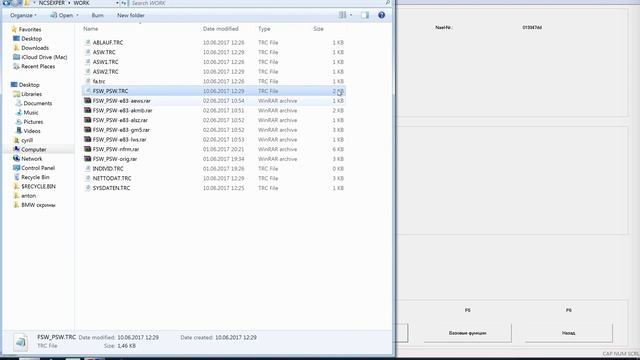Select FSW_PSW-e83-aews.rar archive icon
This screenshot has width=640, height=360.
tap(87, 101)
